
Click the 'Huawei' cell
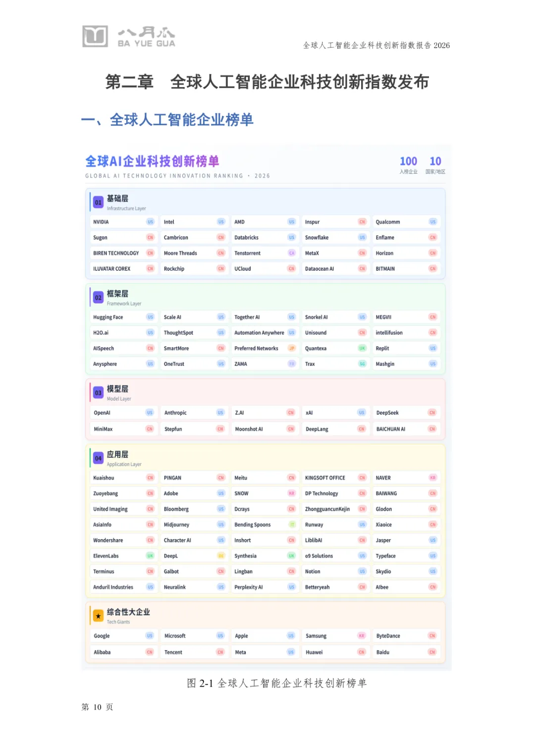click(x=335, y=652)
